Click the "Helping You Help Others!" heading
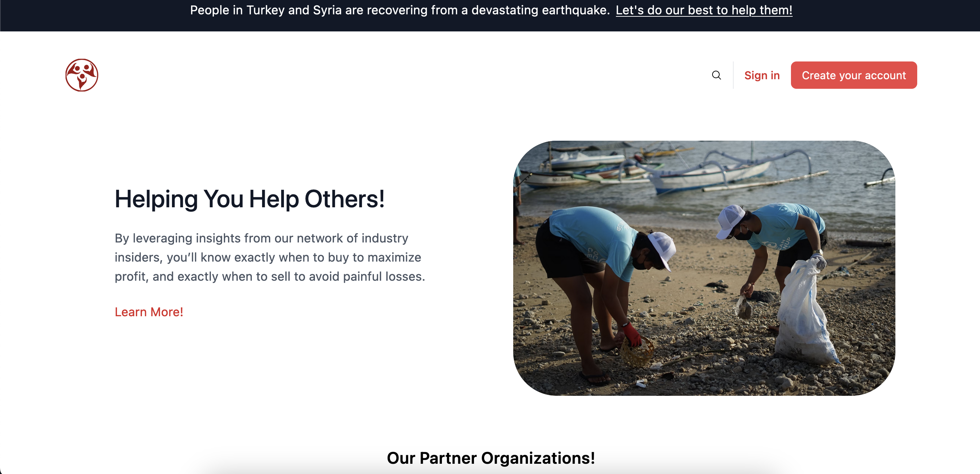980x474 pixels. (x=249, y=199)
